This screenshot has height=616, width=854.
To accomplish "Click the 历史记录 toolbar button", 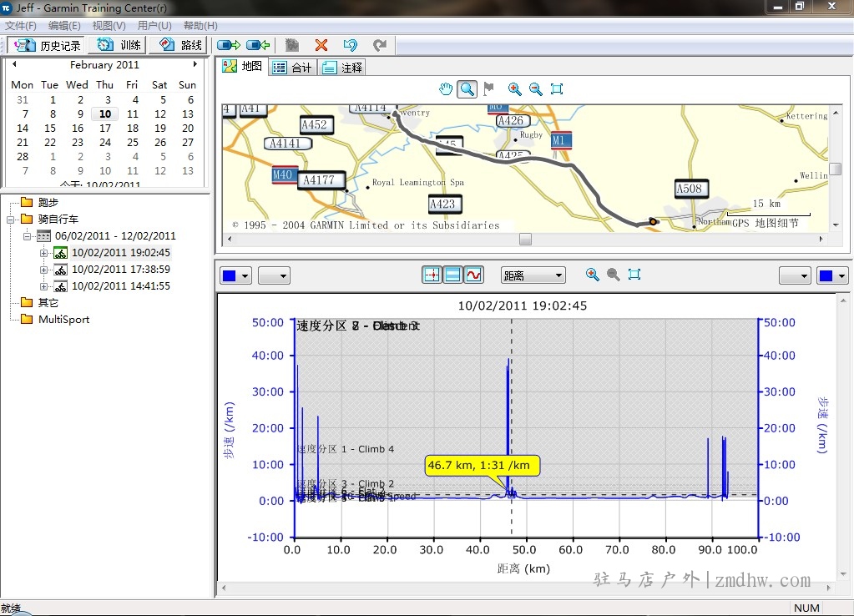I will [x=47, y=45].
